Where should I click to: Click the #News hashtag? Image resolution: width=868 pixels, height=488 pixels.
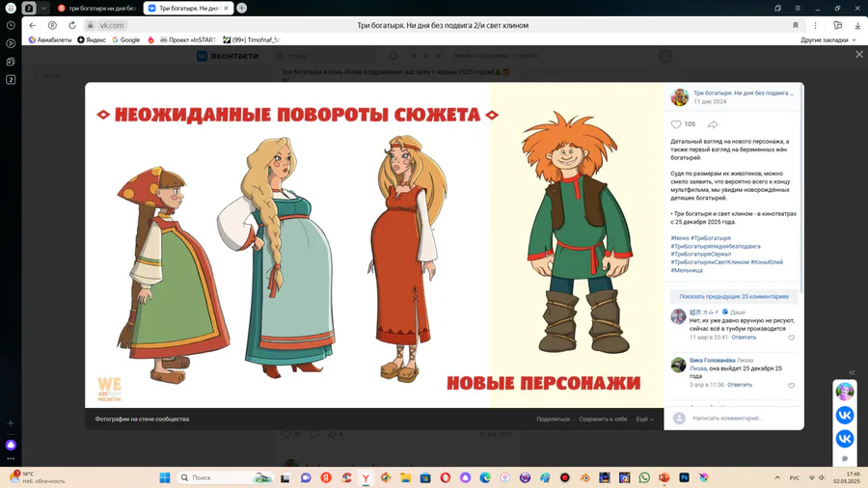coord(680,238)
